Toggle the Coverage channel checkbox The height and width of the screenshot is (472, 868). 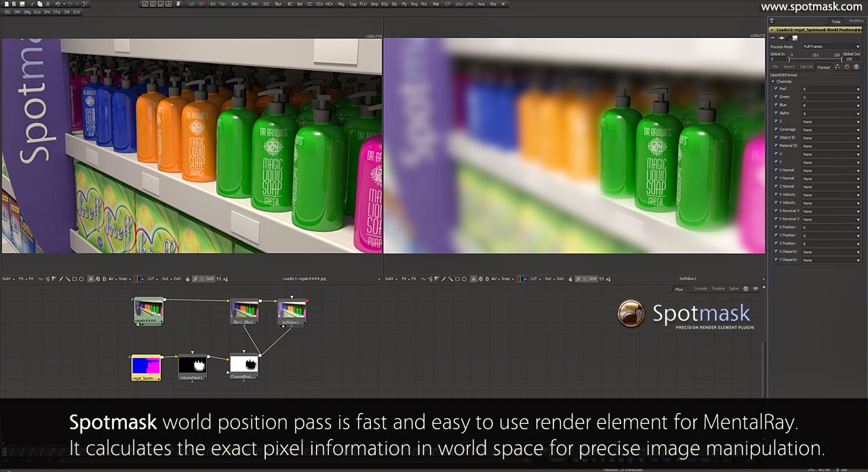[776, 130]
